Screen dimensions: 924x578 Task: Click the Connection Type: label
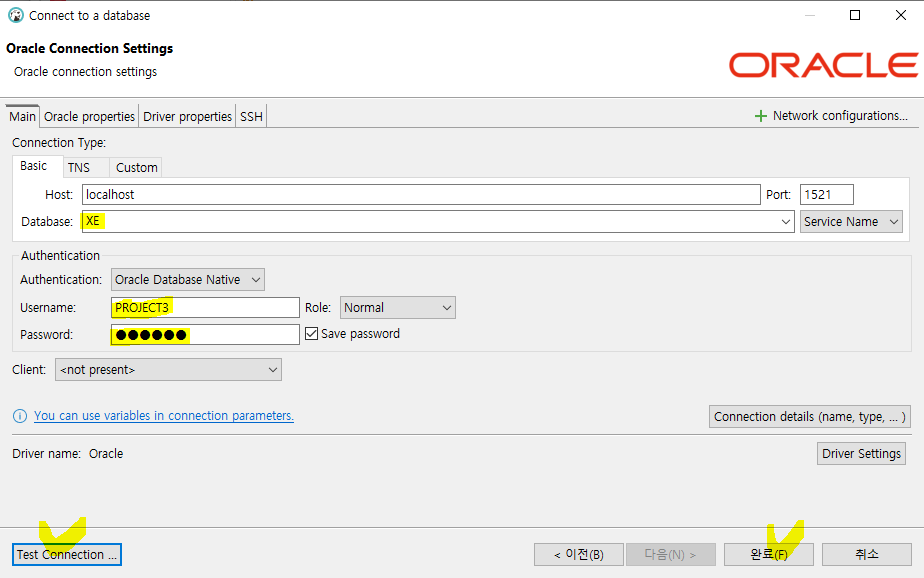click(x=59, y=143)
